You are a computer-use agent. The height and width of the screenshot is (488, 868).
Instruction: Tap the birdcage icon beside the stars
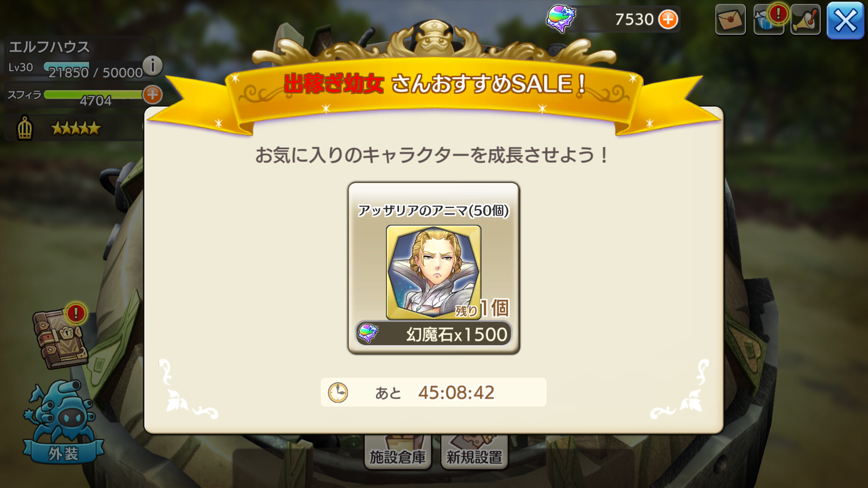click(x=24, y=127)
